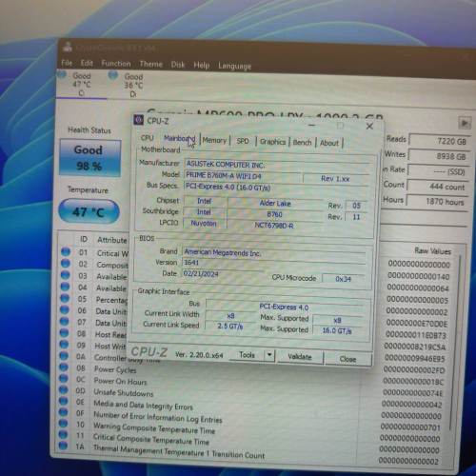Switch to the Mainboard tab in CPU-Z
The image size is (476, 476).
(179, 139)
